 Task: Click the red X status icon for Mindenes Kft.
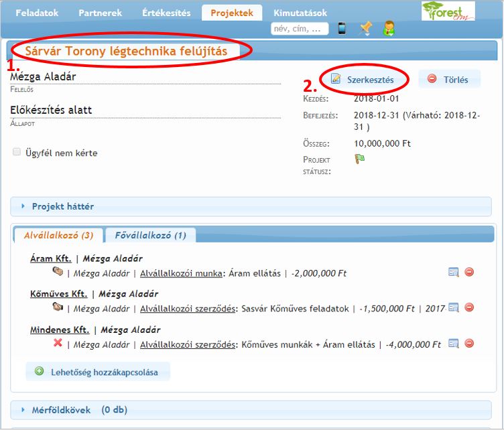click(x=58, y=344)
